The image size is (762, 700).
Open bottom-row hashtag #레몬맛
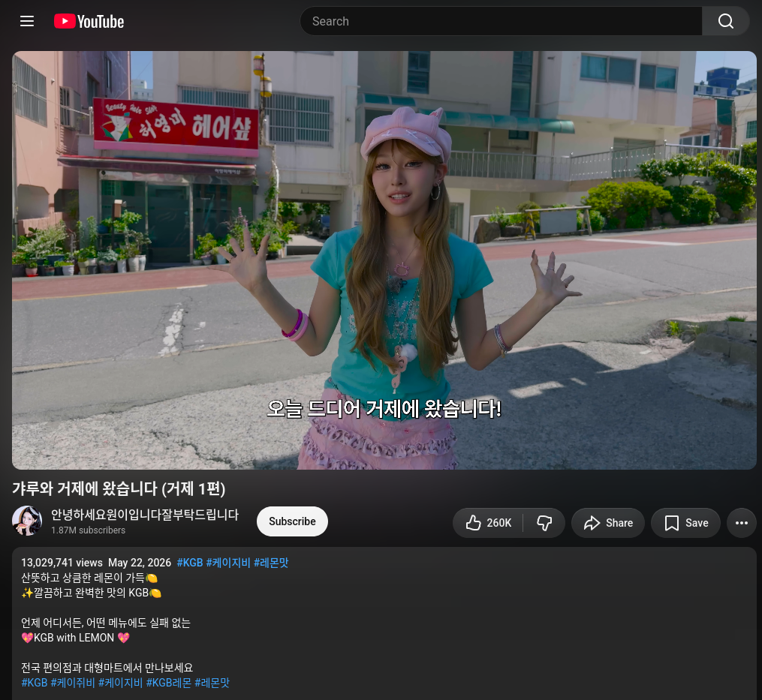pyautogui.click(x=212, y=683)
